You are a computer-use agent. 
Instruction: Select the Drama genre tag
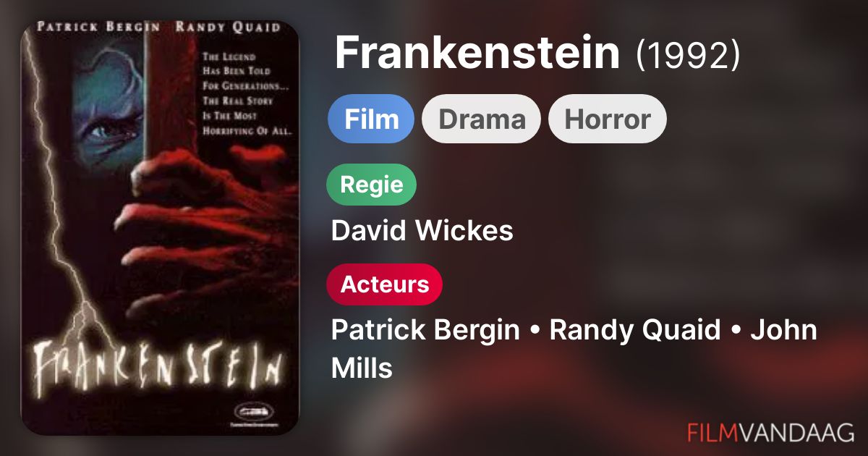(482, 119)
